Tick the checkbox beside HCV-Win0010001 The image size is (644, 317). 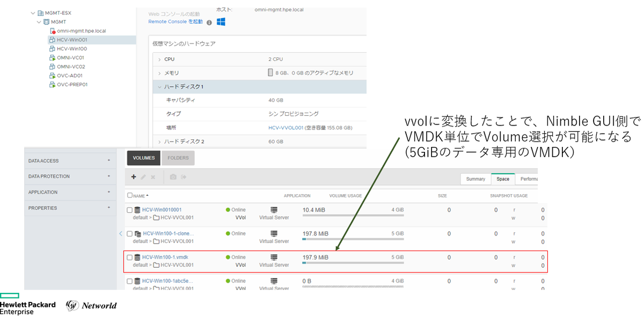[x=129, y=210]
